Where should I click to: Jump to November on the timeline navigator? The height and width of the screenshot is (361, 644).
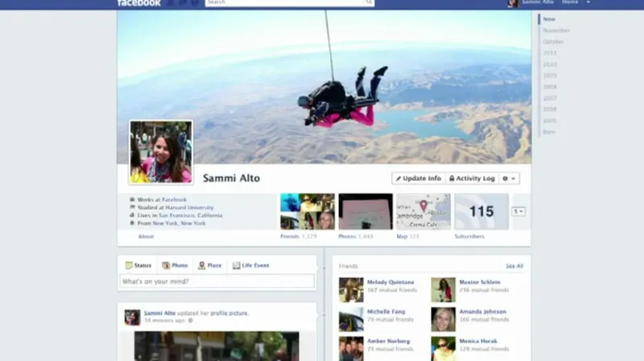coord(556,31)
